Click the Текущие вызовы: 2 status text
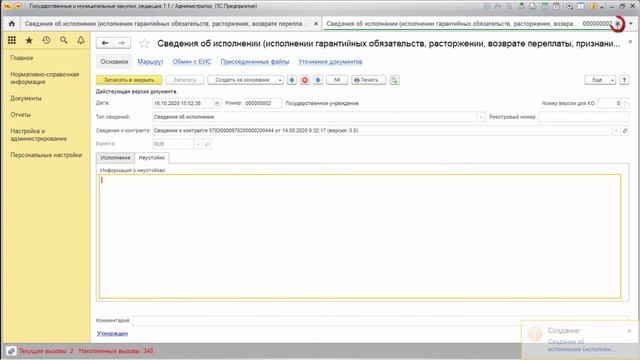Image resolution: width=640 pixels, height=360 pixels. 46,351
